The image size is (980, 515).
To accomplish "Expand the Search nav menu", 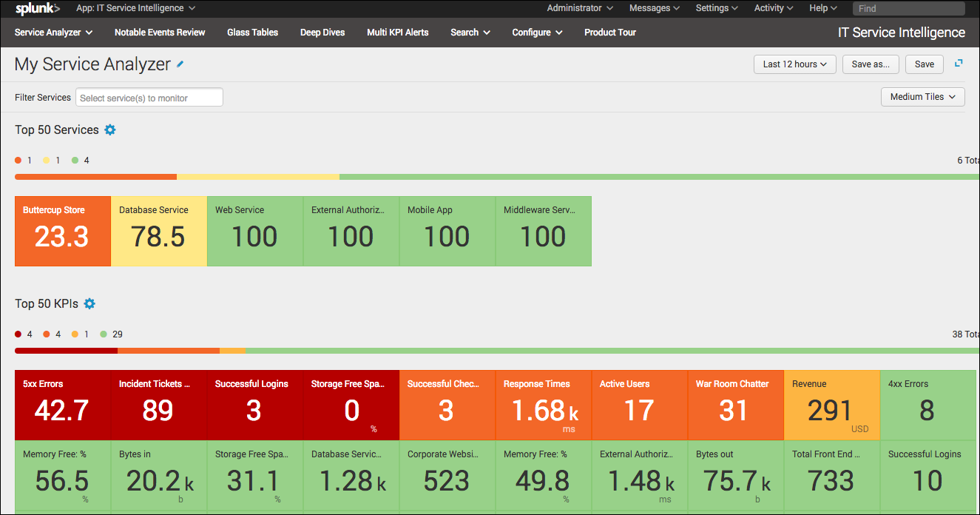I will click(470, 33).
